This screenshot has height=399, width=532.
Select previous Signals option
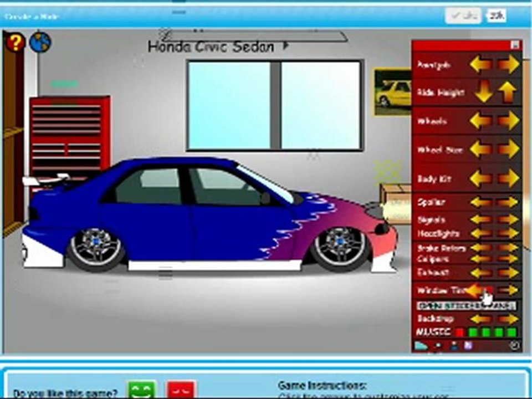[x=481, y=219]
